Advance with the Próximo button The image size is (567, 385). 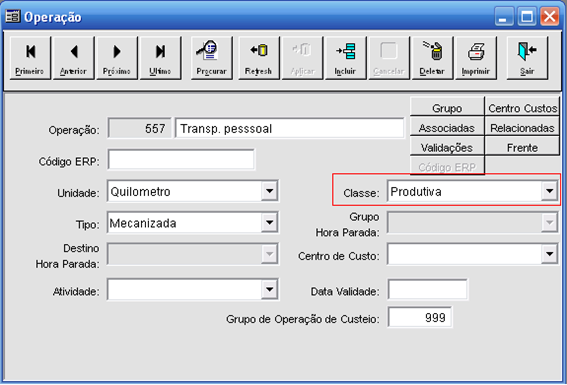117,58
